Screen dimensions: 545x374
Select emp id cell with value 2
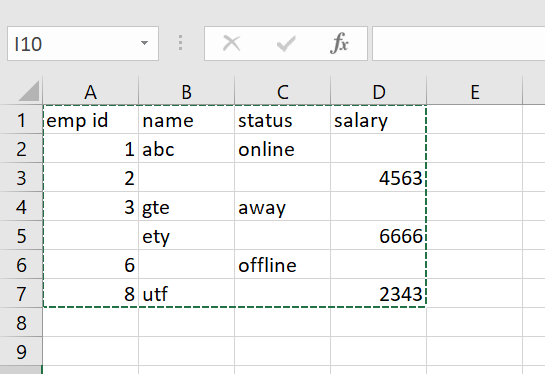point(91,177)
